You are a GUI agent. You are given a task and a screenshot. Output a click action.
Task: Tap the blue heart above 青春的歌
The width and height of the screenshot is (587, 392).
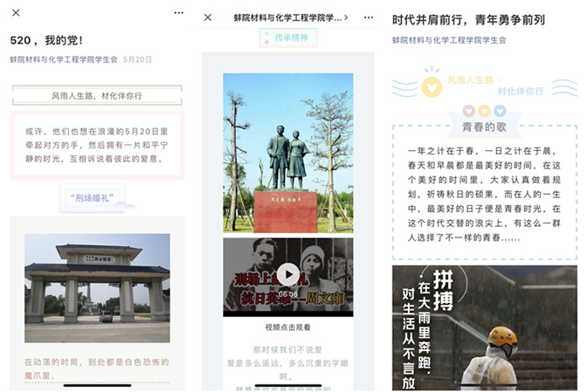click(500, 111)
